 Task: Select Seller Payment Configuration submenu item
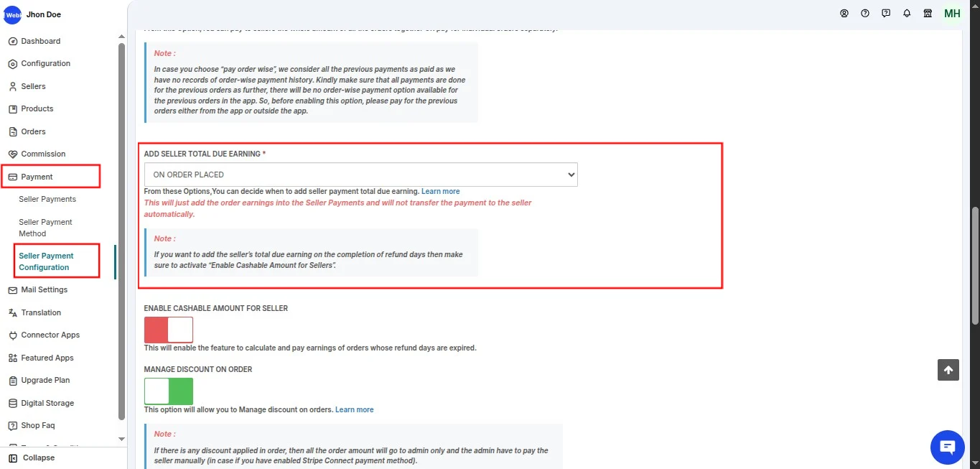pyautogui.click(x=46, y=261)
